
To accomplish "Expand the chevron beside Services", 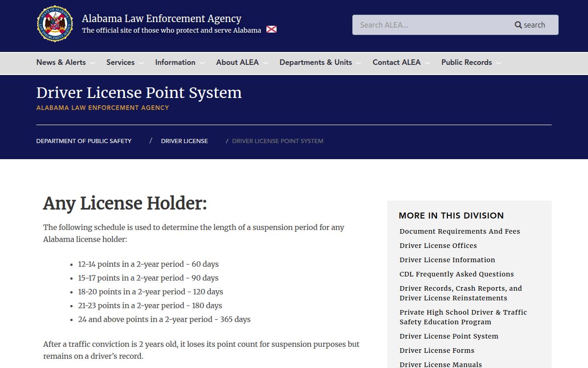I will [x=141, y=63].
